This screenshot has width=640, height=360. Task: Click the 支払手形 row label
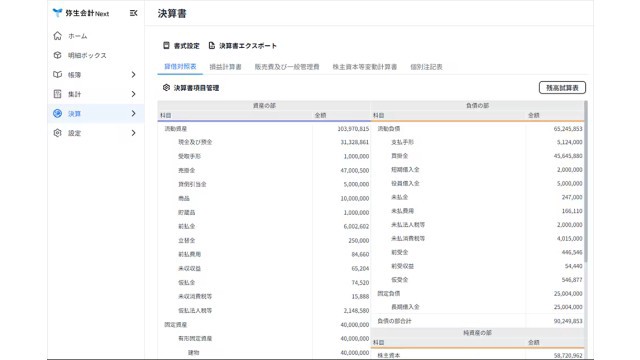[x=402, y=142]
